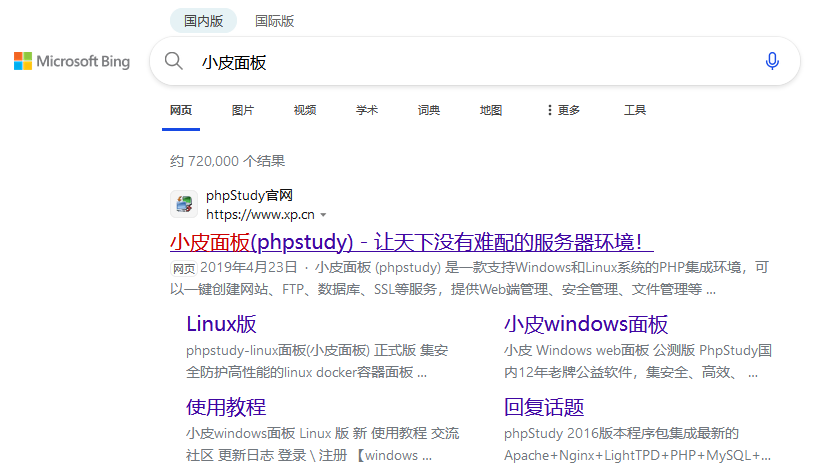816x467 pixels.
Task: Click the Microsoft Bing logo
Action: [x=72, y=62]
